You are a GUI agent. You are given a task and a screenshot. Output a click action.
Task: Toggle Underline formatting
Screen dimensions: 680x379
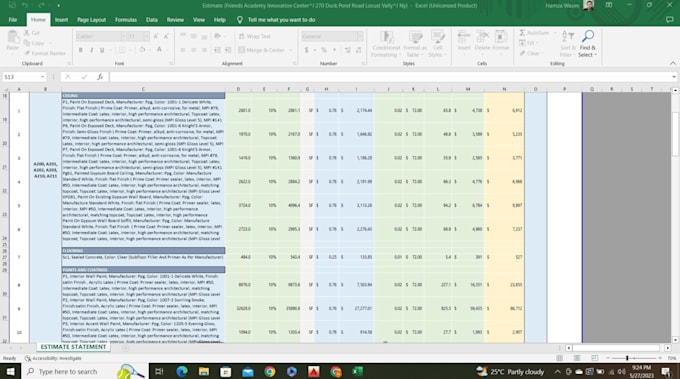coord(102,50)
